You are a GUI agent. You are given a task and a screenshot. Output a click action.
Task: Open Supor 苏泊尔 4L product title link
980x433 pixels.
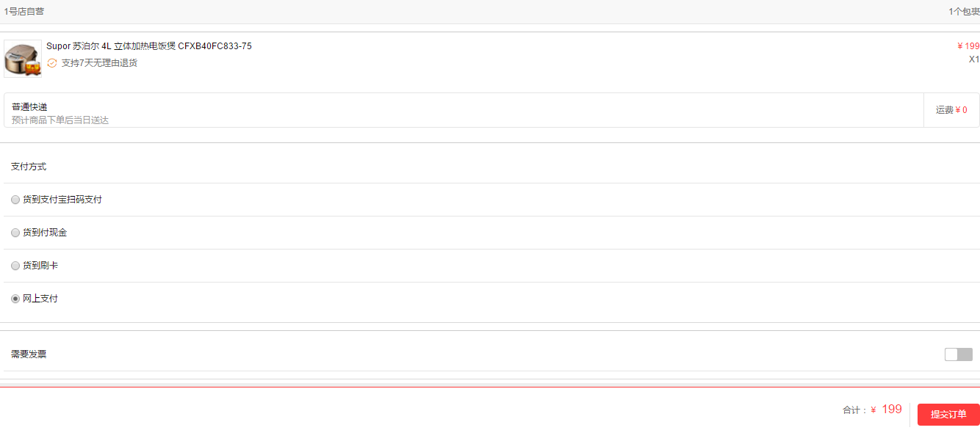pyautogui.click(x=149, y=46)
